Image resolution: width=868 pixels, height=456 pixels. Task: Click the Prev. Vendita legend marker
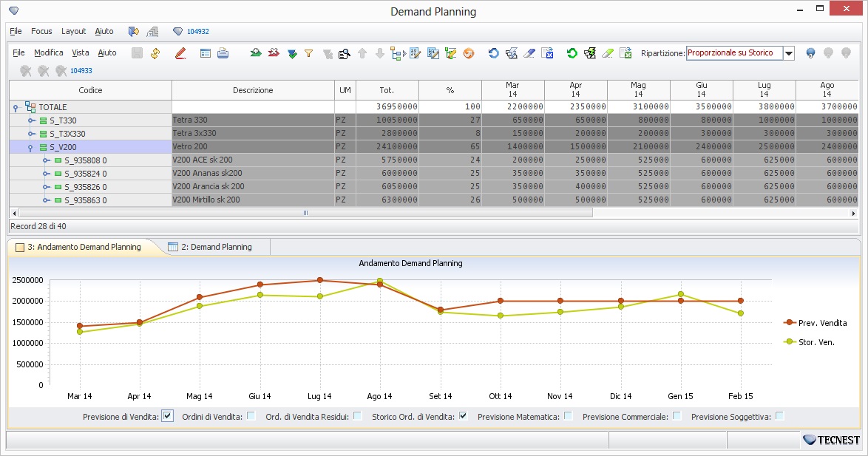tap(790, 323)
